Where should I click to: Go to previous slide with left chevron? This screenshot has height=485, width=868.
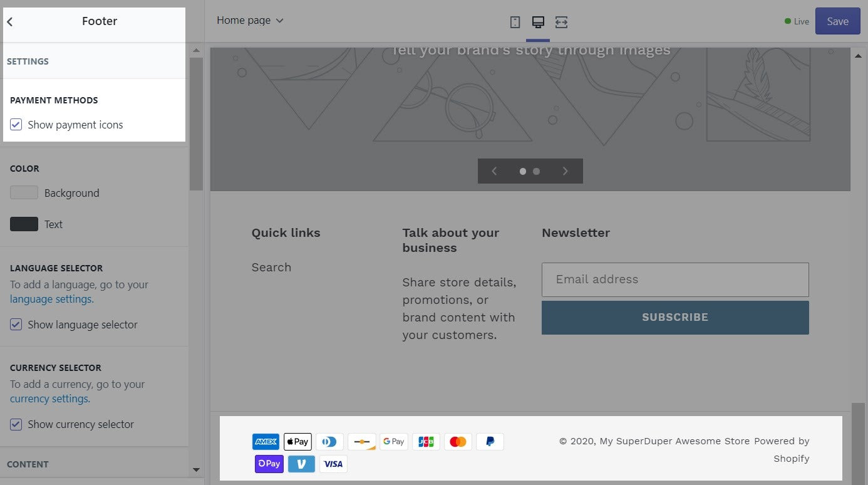tap(494, 171)
